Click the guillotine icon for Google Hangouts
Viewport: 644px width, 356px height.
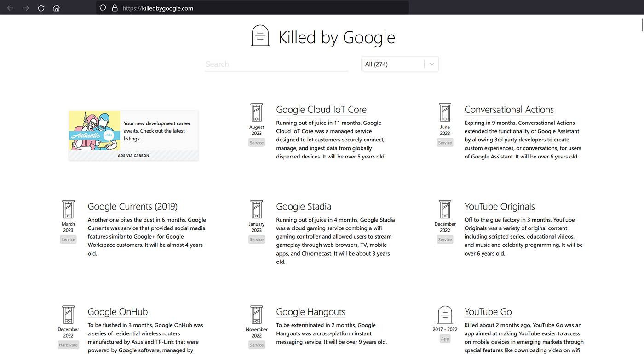click(257, 315)
